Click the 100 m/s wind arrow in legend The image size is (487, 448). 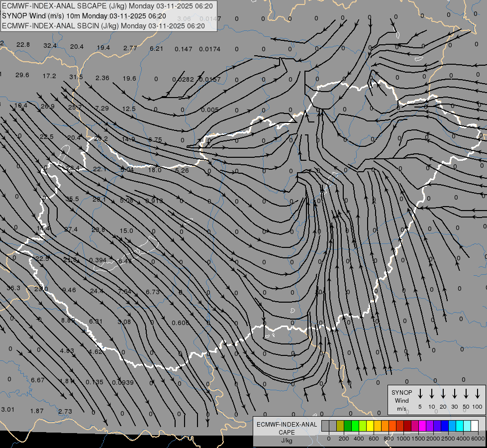478,394
